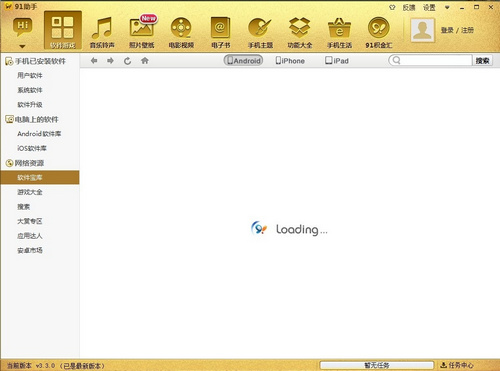Open 功能大全 all functions section
Screen dimensions: 500x371
(299, 32)
